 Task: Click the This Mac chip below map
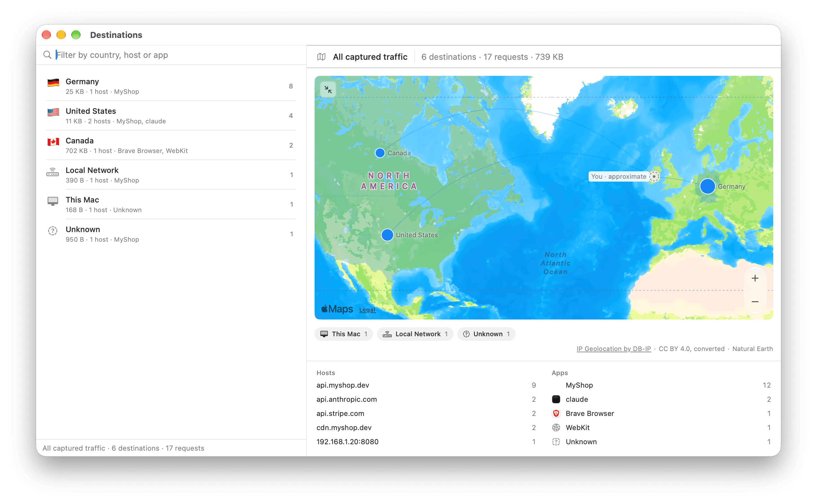pyautogui.click(x=344, y=334)
